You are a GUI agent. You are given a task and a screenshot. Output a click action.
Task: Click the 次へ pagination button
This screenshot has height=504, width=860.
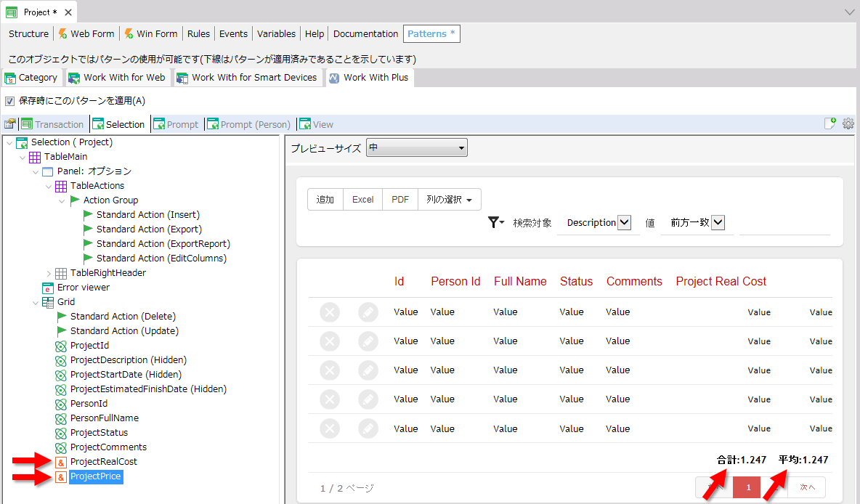point(806,487)
